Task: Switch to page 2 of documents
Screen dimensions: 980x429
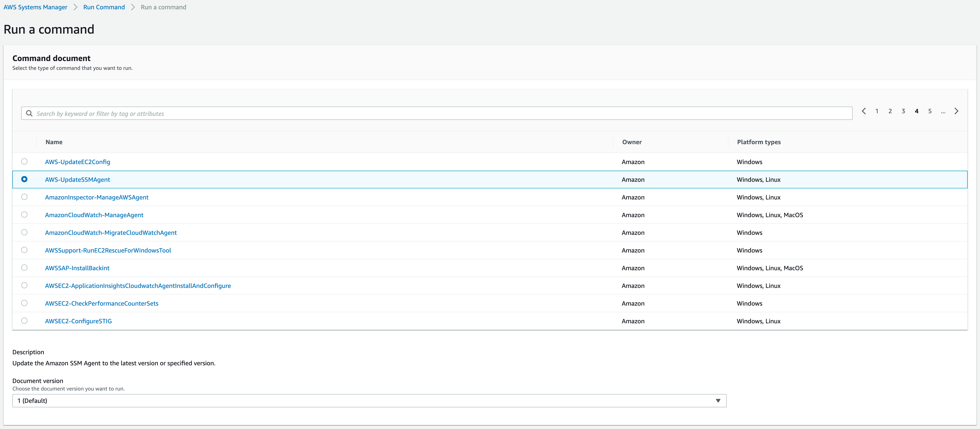Action: click(890, 111)
